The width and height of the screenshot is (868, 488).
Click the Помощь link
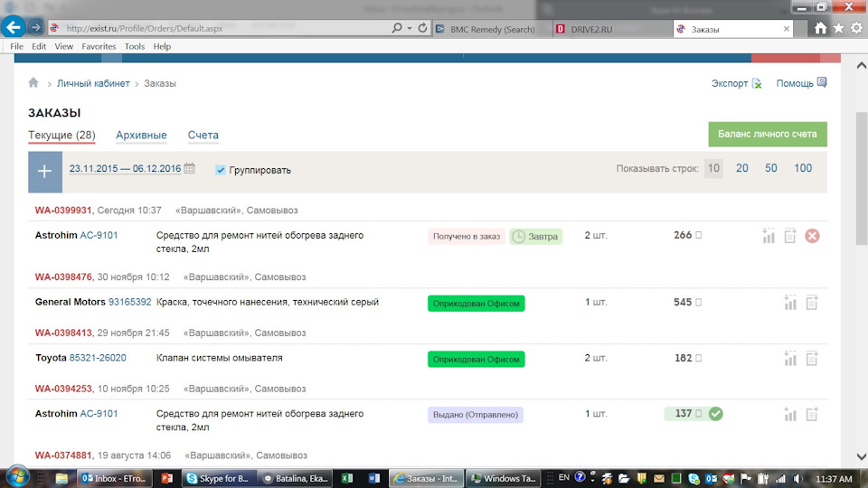(x=795, y=83)
